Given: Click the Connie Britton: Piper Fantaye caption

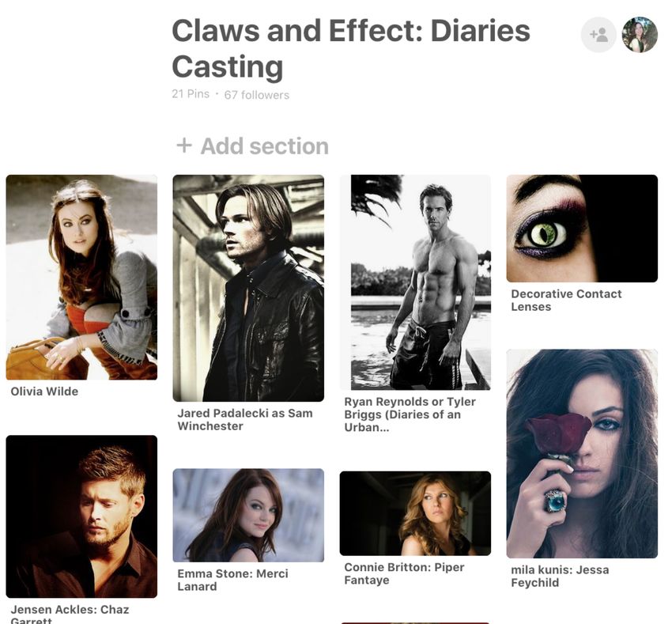Looking at the screenshot, I should 404,573.
